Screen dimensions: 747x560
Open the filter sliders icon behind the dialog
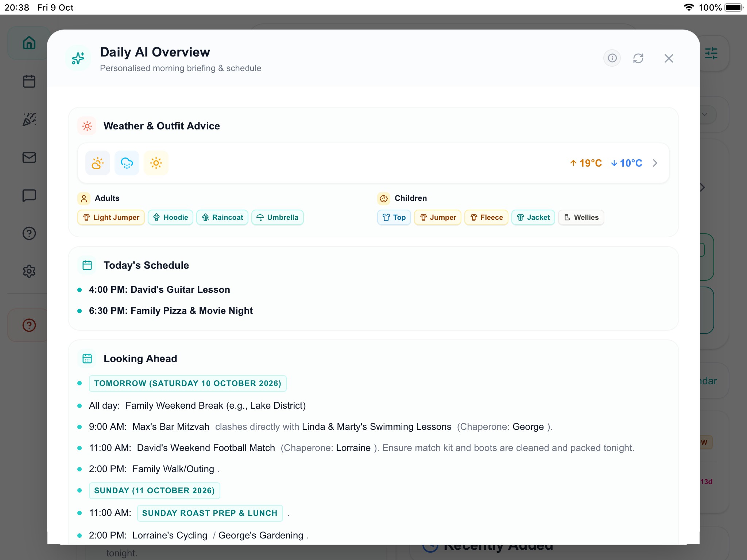point(711,53)
